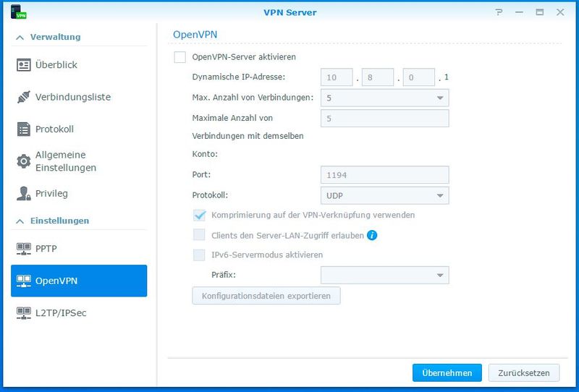This screenshot has height=392, width=579.
Task: Click the VPN Server app icon in title bar
Action: (18, 12)
